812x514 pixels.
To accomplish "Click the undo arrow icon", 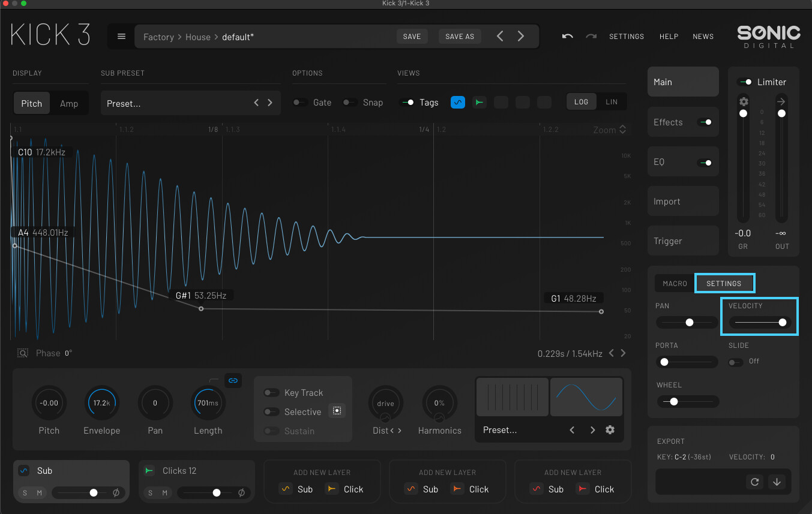I will click(x=567, y=37).
